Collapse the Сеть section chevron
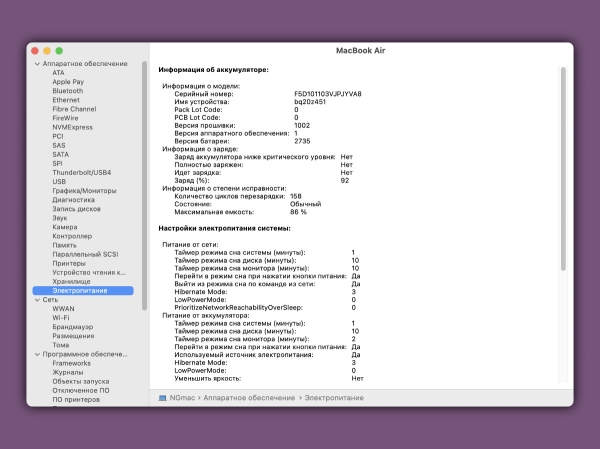The height and width of the screenshot is (449, 600). coord(37,300)
